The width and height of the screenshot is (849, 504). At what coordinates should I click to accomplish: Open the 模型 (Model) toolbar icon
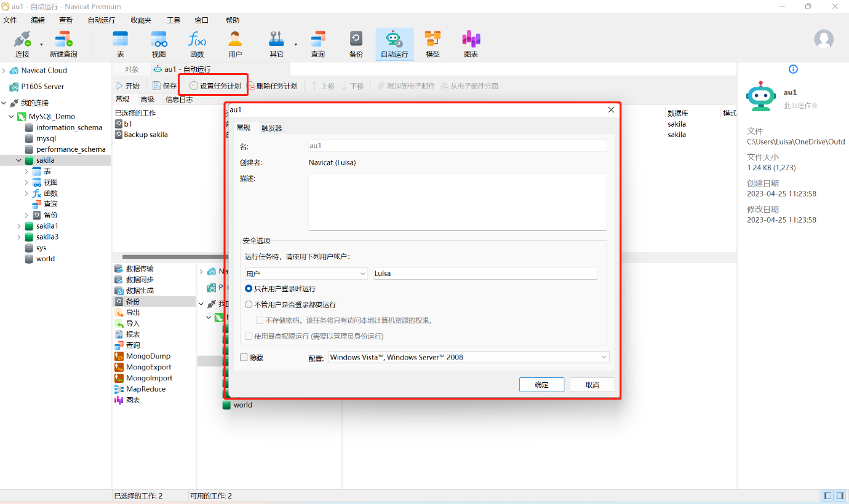coord(433,44)
